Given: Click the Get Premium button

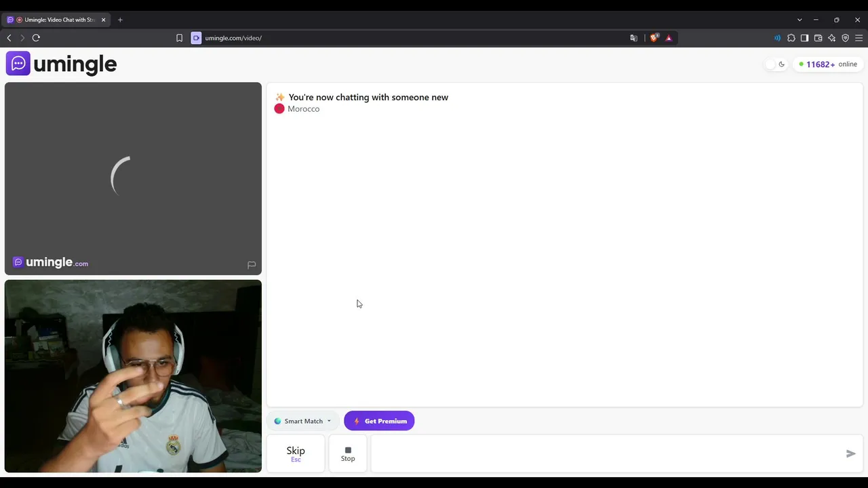Looking at the screenshot, I should click(379, 421).
